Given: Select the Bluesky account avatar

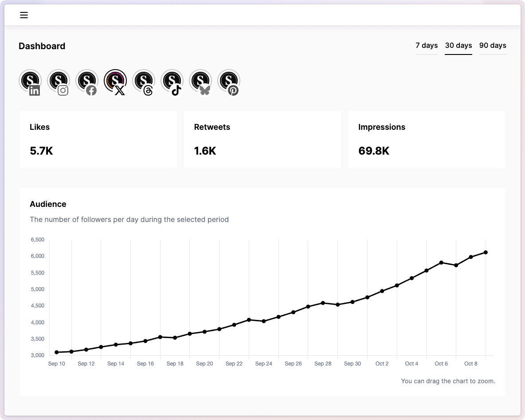Looking at the screenshot, I should point(200,81).
